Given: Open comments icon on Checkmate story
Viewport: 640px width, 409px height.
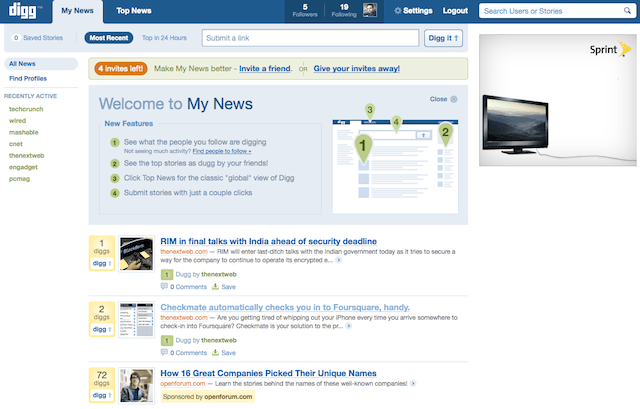Looking at the screenshot, I should click(164, 353).
